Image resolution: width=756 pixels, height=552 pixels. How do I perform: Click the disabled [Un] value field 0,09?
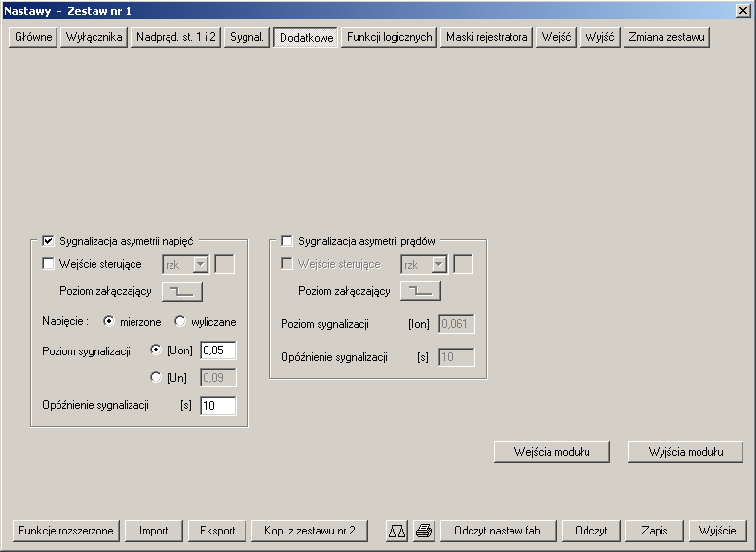pyautogui.click(x=218, y=378)
